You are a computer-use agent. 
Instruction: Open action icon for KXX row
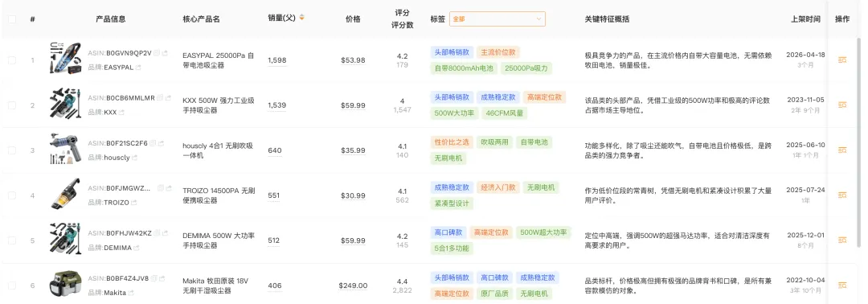[x=842, y=105]
